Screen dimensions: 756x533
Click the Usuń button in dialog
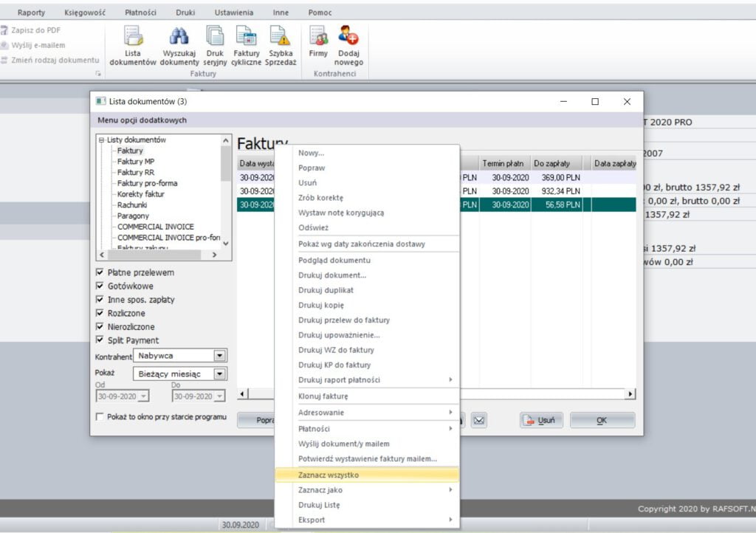541,420
